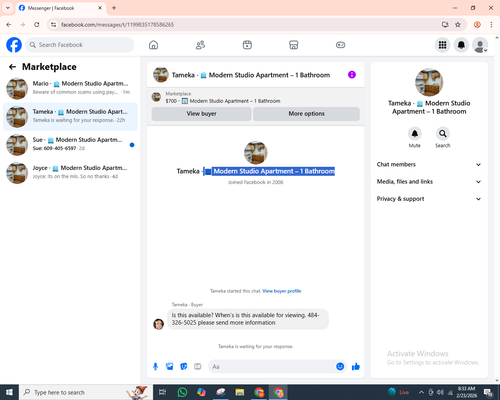
Task: Open the emoji picker in message box
Action: click(x=340, y=366)
